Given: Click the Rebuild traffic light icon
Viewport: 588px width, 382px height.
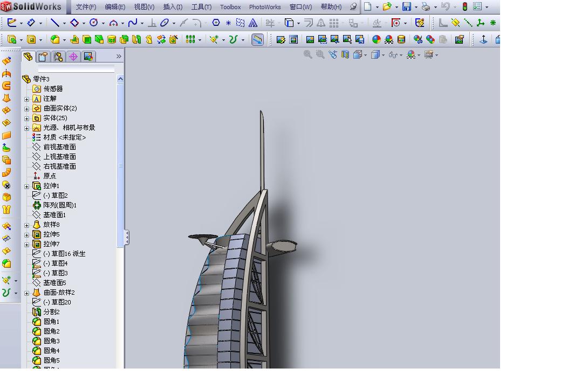Looking at the screenshot, I should tap(464, 7).
